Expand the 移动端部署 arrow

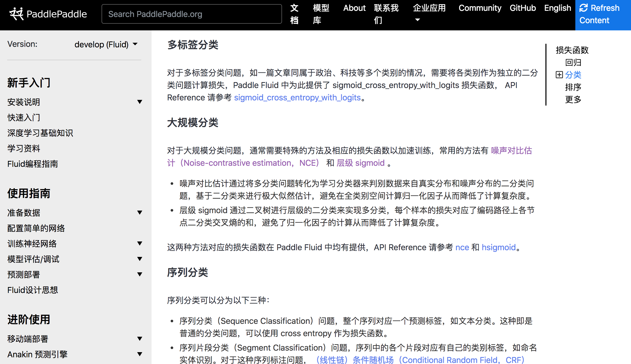click(140, 339)
